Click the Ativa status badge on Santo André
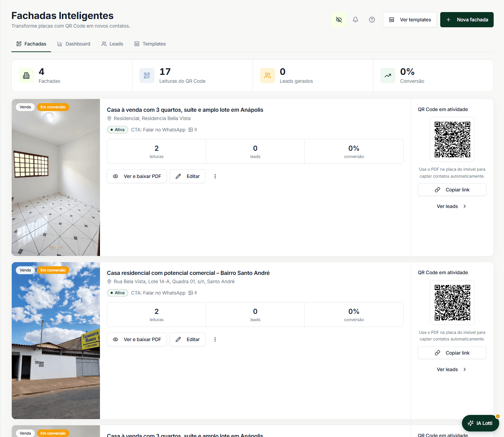The width and height of the screenshot is (504, 437). coord(118,293)
